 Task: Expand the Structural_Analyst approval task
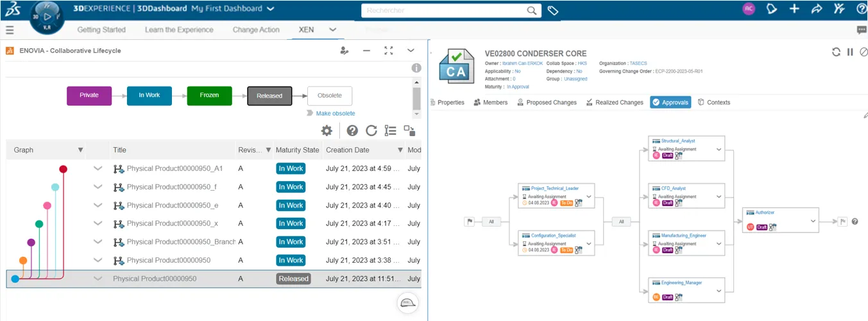[719, 149]
